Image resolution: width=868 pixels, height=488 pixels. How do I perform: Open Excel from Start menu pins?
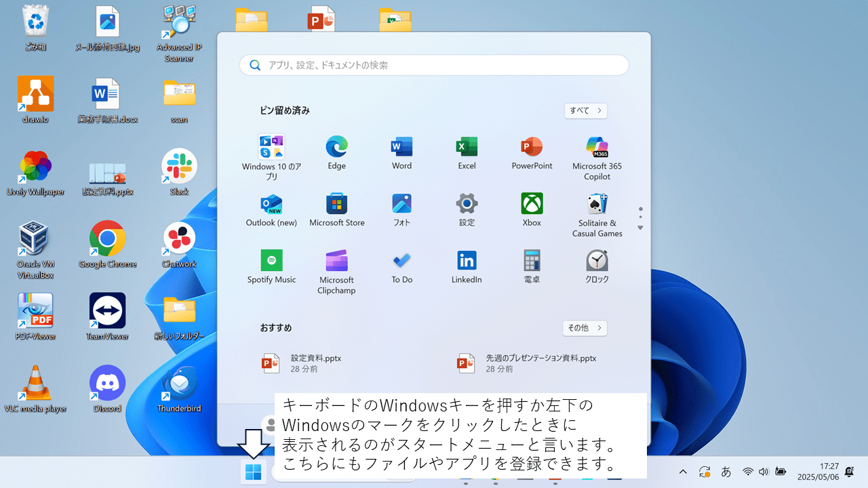[x=467, y=152]
